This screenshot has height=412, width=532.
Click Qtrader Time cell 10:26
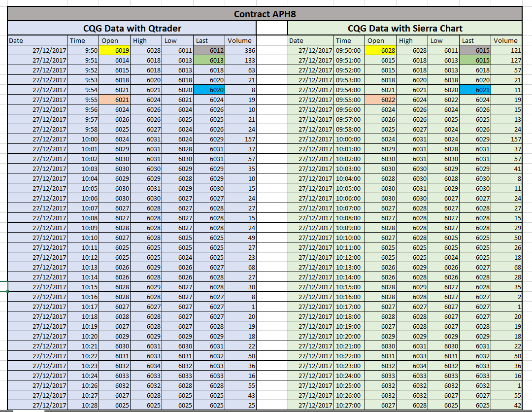pyautogui.click(x=83, y=385)
